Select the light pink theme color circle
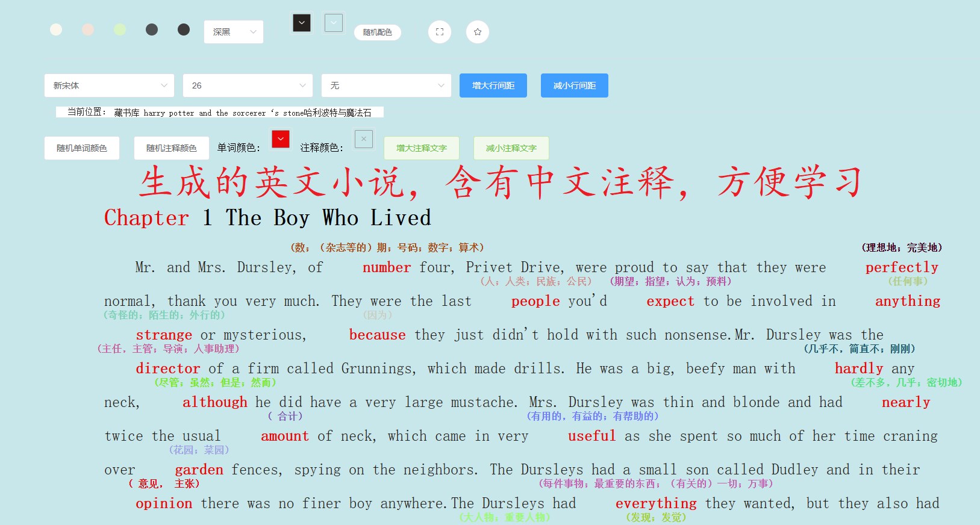 coord(88,30)
